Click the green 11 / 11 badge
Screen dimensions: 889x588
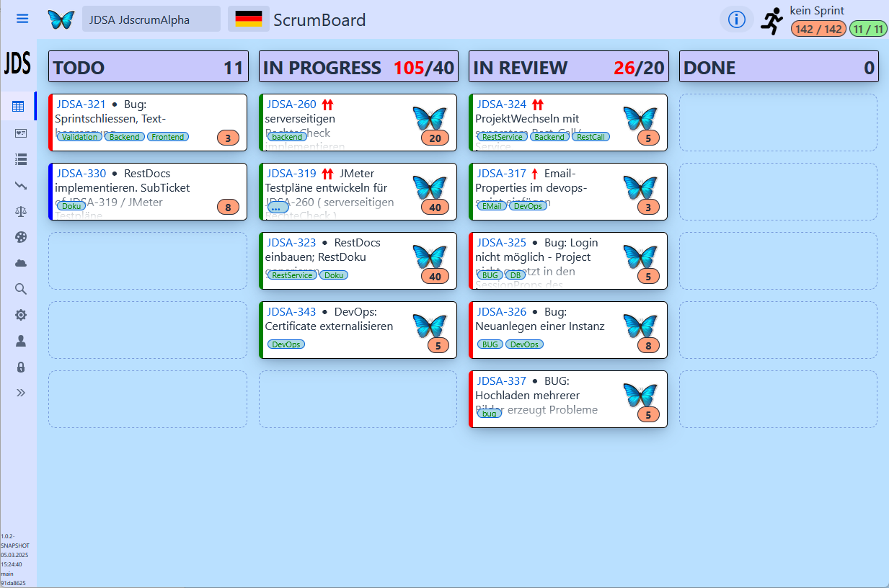[x=867, y=29]
